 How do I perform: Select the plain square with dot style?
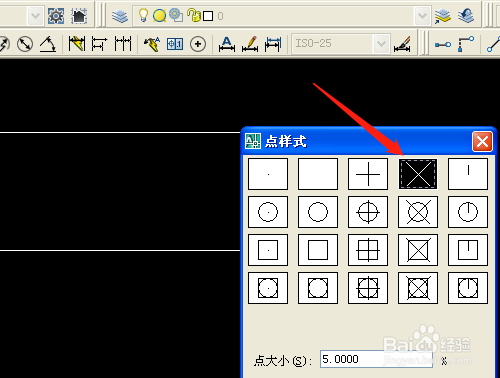point(268,250)
